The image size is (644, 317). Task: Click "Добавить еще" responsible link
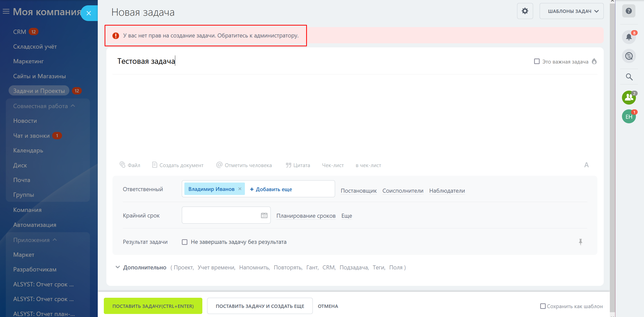click(x=271, y=189)
